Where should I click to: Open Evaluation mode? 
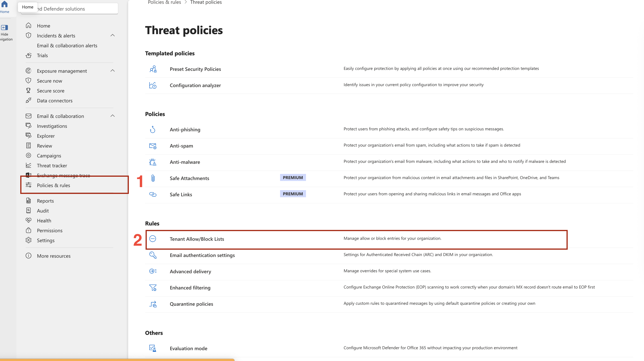(x=188, y=348)
